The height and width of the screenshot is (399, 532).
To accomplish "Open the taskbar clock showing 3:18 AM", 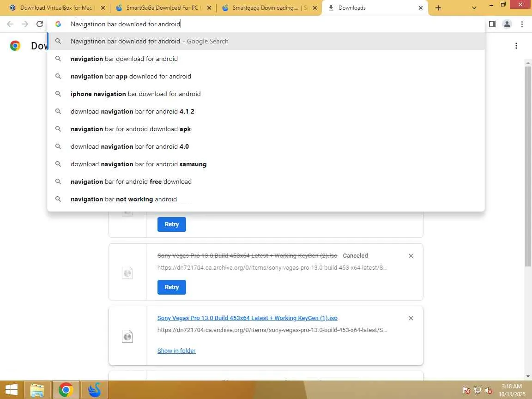I will click(512, 390).
